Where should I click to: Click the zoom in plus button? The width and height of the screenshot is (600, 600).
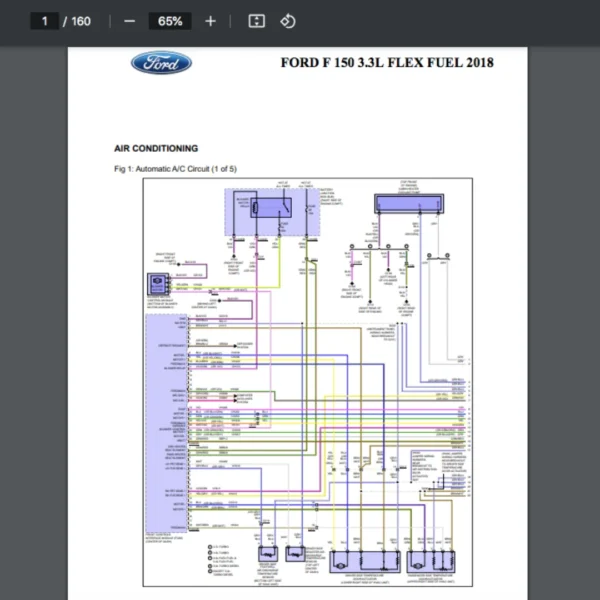[210, 21]
